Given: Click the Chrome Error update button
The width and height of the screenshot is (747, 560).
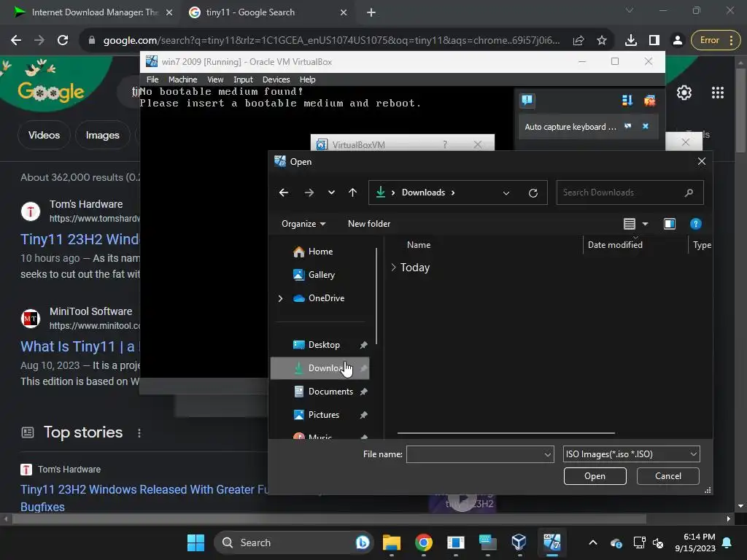Looking at the screenshot, I should [716, 41].
